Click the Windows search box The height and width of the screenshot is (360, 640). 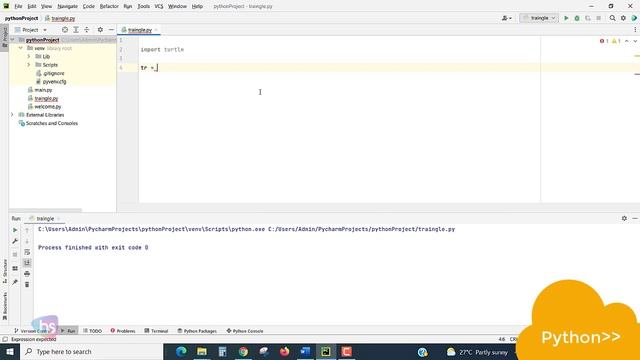[91, 351]
